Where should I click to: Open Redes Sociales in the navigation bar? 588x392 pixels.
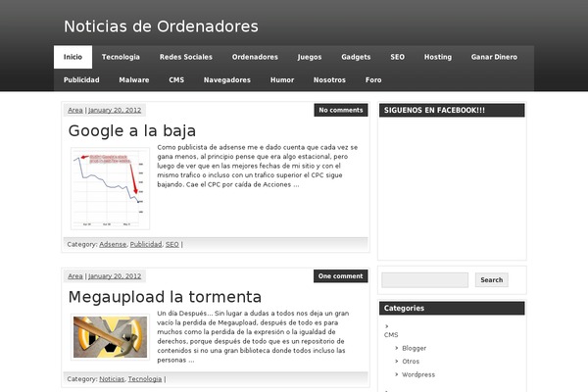click(186, 57)
